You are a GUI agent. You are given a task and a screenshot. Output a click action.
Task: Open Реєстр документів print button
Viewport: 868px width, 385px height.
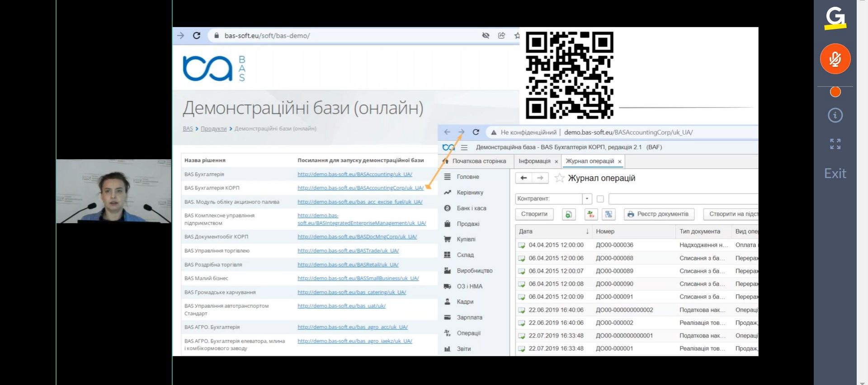659,214
